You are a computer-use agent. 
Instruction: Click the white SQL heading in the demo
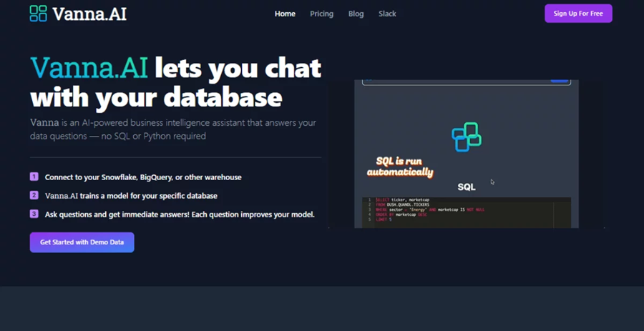click(x=466, y=187)
